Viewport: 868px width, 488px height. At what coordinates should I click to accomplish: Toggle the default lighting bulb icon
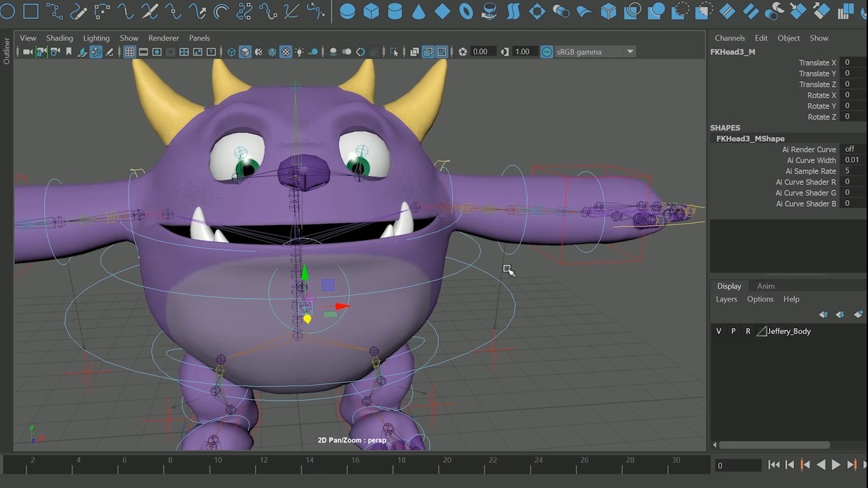(300, 52)
